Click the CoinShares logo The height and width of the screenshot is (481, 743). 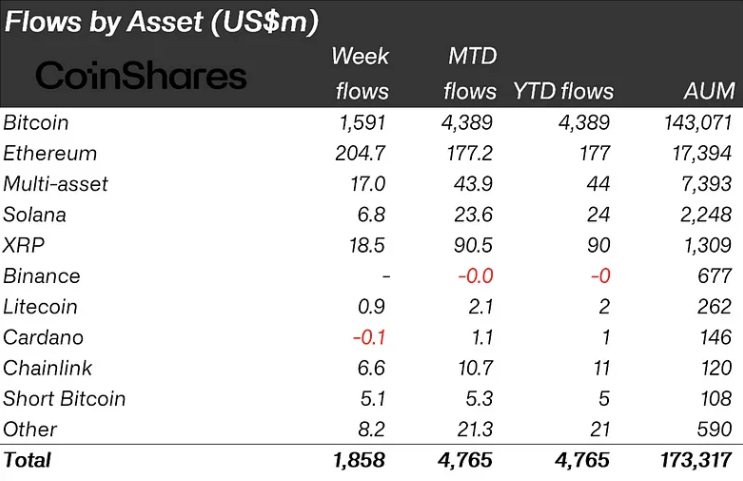tap(141, 75)
